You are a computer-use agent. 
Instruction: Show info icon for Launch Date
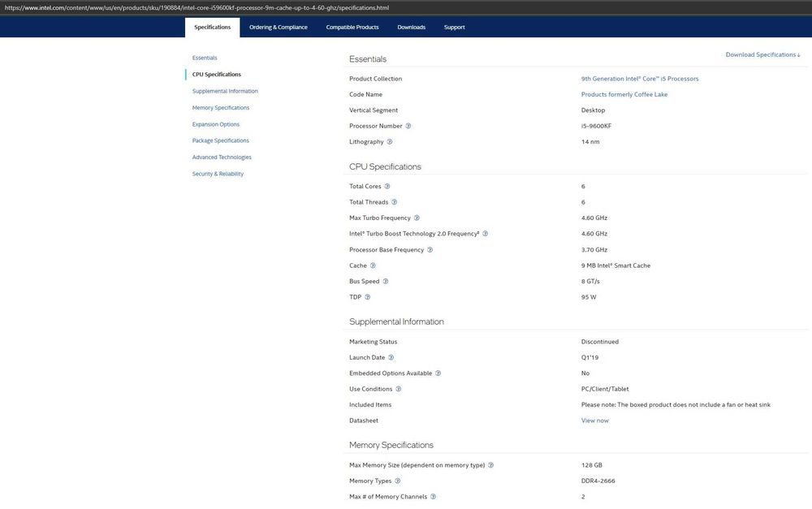click(391, 357)
